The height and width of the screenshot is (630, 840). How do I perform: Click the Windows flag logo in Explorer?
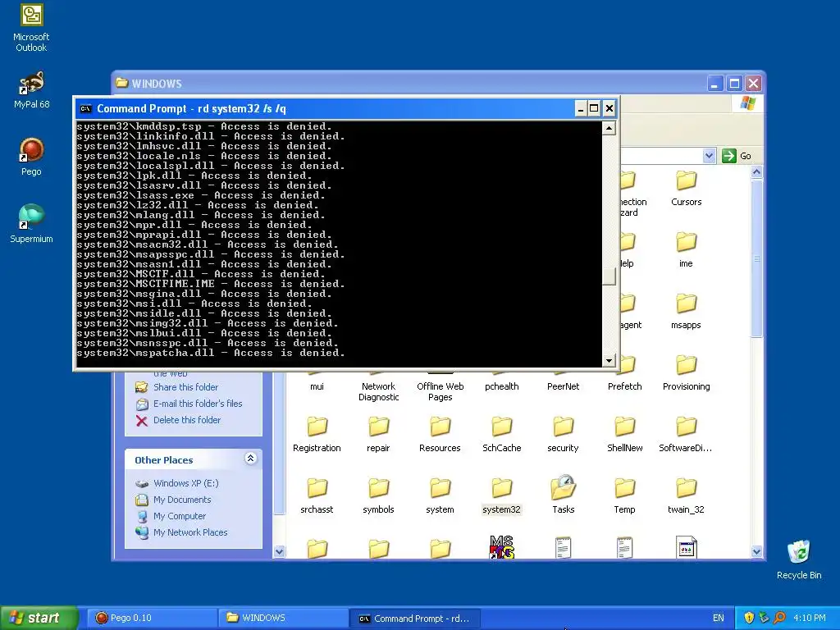click(748, 103)
